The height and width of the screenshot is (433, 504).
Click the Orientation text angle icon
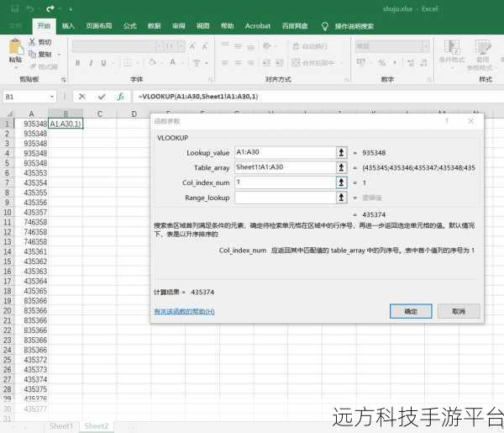(267, 46)
